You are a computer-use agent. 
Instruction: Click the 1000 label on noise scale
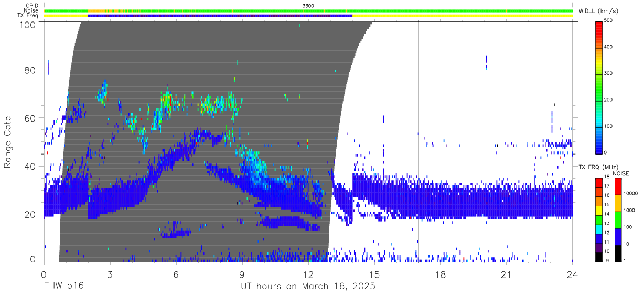(628, 210)
